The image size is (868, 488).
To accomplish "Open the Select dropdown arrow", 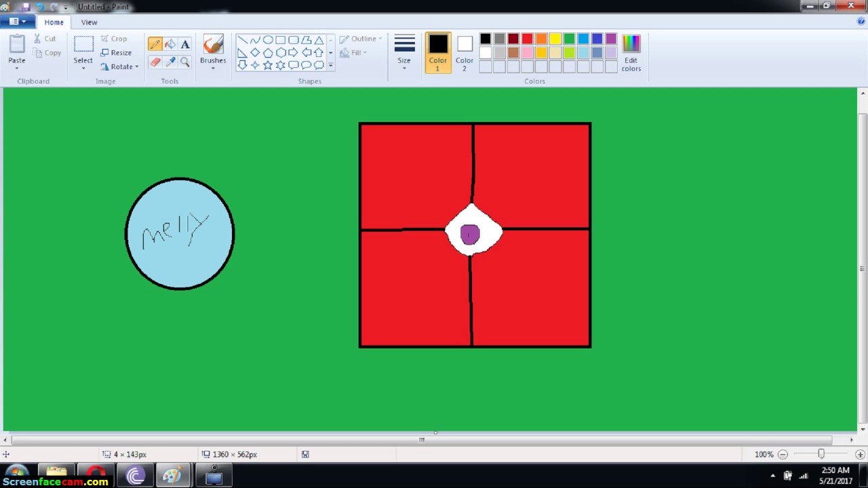I will click(83, 68).
